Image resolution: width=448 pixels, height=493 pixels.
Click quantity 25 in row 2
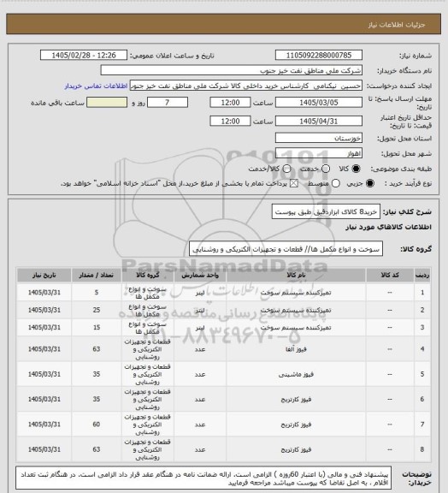(x=97, y=310)
